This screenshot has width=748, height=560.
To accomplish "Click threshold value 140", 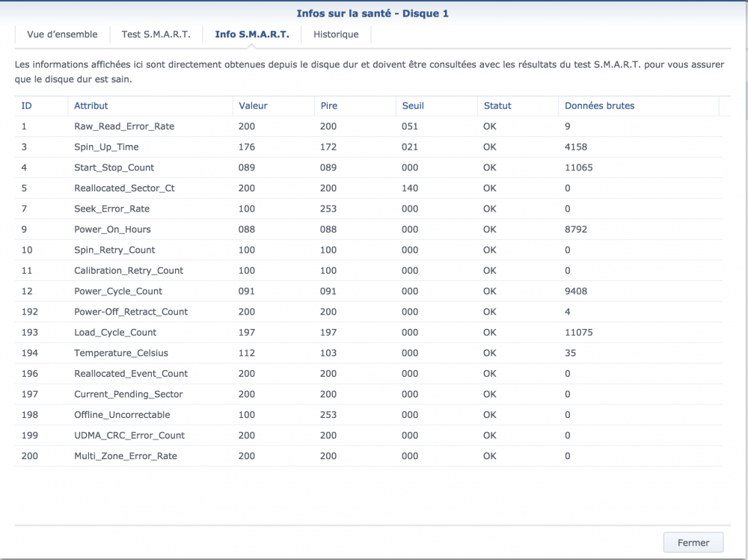I will coord(410,188).
